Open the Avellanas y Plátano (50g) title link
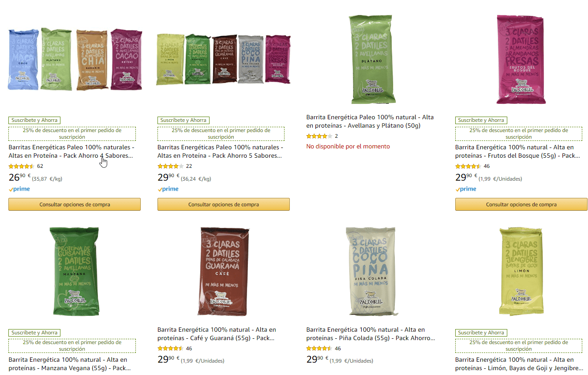This screenshot has width=588, height=375. pyautogui.click(x=370, y=121)
